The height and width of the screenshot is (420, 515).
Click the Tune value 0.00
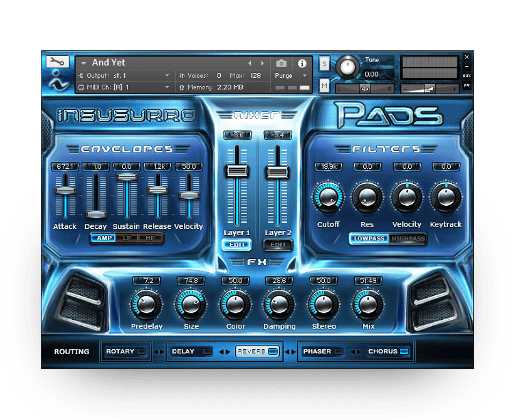tap(371, 74)
